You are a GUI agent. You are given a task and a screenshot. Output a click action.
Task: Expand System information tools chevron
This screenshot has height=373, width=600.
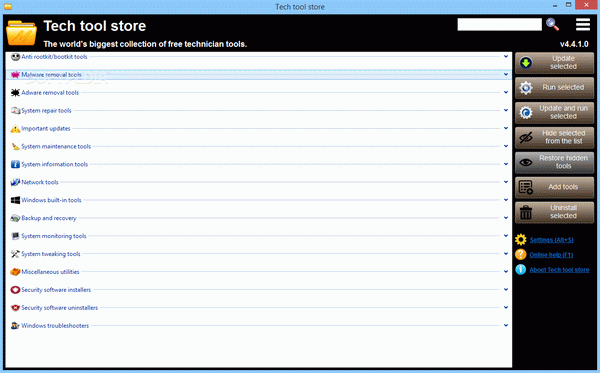(x=506, y=164)
